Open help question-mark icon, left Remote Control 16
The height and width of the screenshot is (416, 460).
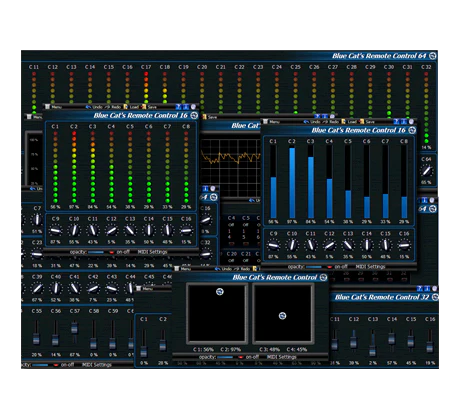(x=178, y=107)
